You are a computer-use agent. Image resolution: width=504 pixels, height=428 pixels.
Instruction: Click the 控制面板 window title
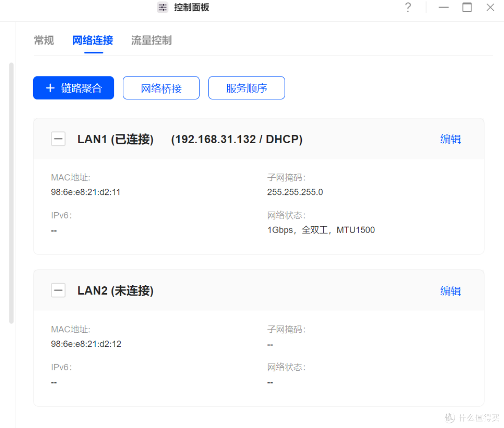pyautogui.click(x=192, y=7)
